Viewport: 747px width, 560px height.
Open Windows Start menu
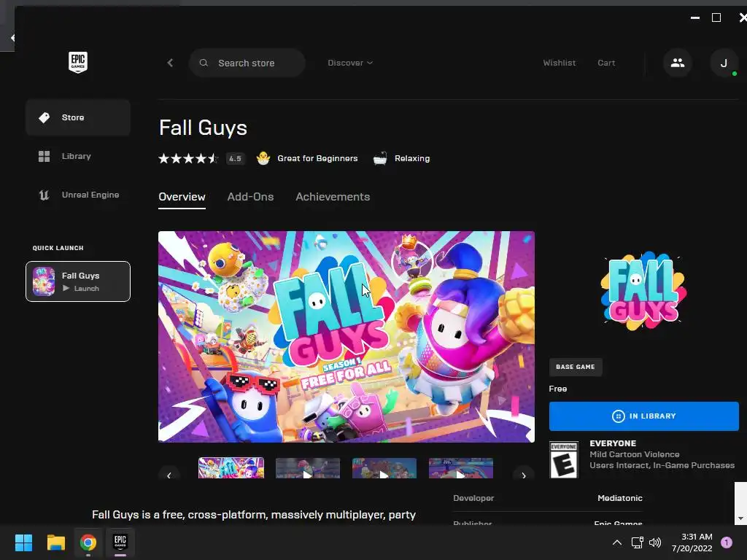tap(23, 542)
